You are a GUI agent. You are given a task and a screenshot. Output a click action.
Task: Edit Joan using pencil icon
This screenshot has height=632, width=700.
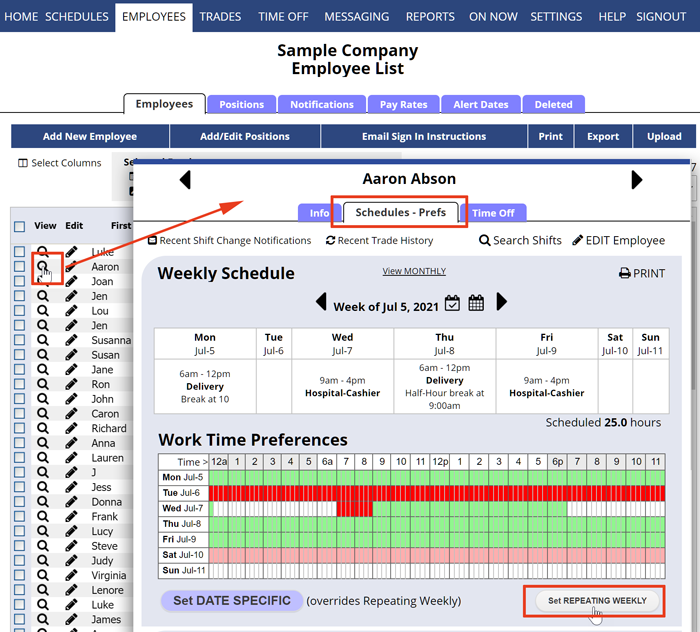click(71, 281)
